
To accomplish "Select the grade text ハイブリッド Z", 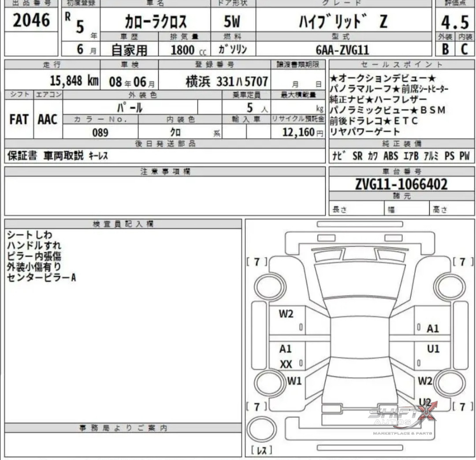I will click(343, 22).
